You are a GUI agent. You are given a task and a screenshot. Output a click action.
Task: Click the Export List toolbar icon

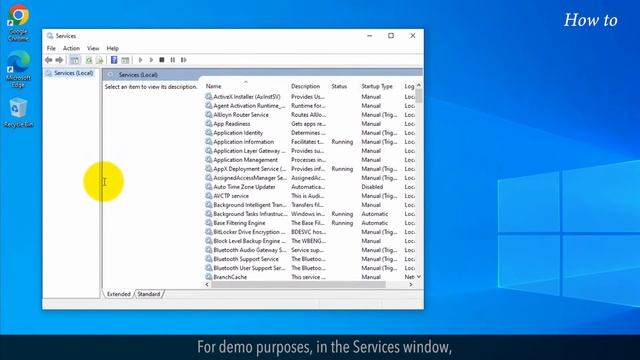coord(99,60)
